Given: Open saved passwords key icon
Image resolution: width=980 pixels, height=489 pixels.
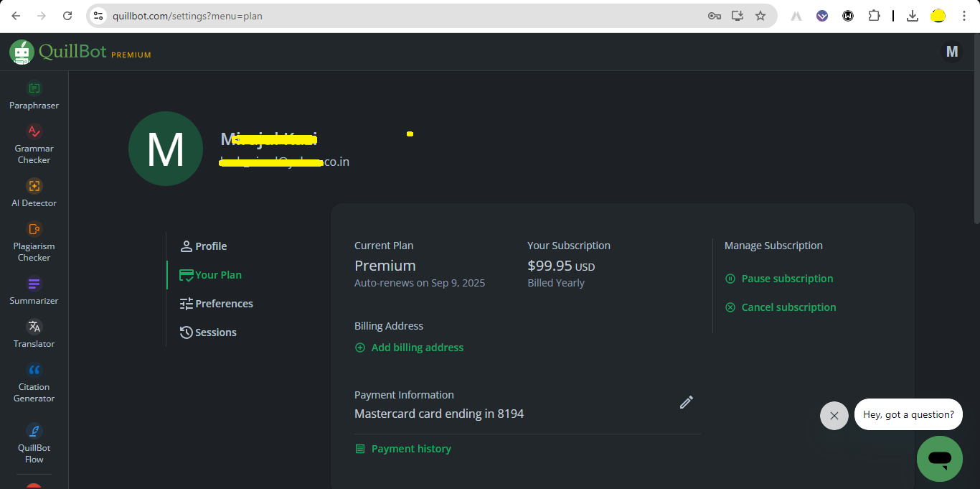Looking at the screenshot, I should click(x=714, y=16).
